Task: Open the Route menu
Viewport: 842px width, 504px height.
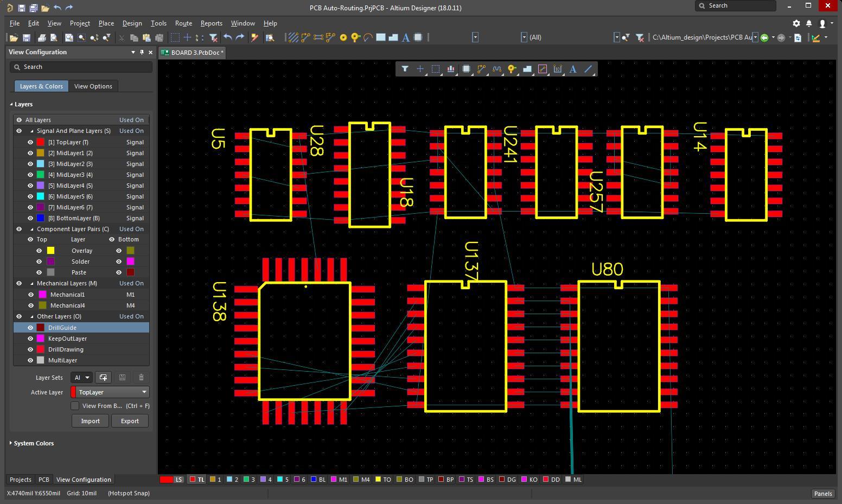Action: pos(183,23)
